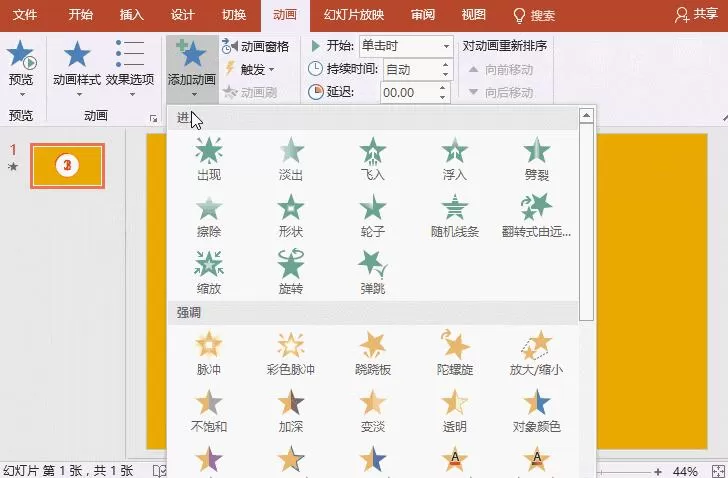The image size is (728, 478).
Task: Apply the 跷跷板 emphasis effect
Action: point(372,354)
